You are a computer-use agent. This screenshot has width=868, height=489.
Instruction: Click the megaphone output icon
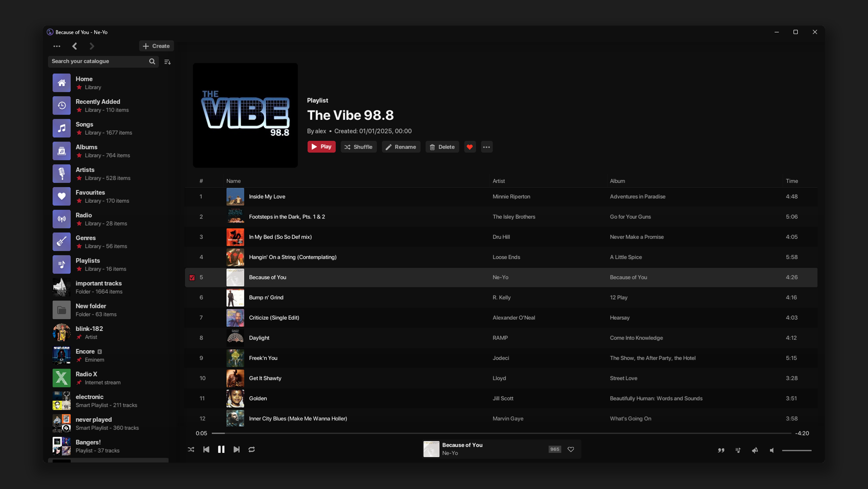755,450
